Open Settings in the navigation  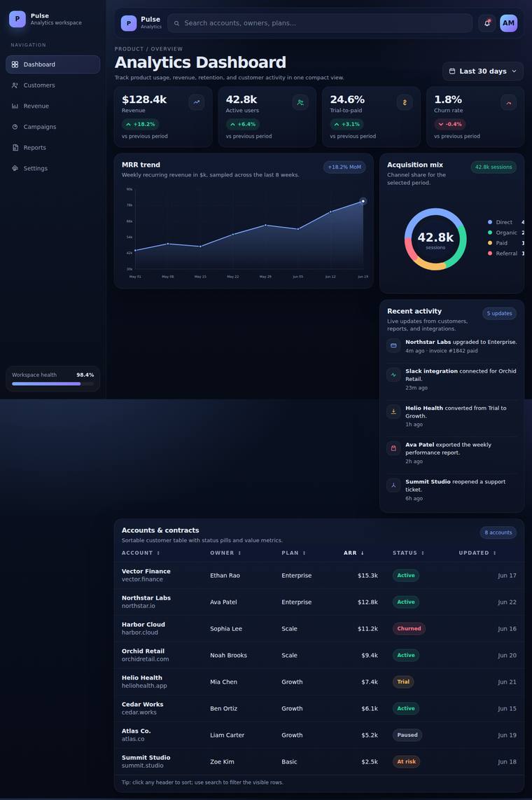[53, 168]
